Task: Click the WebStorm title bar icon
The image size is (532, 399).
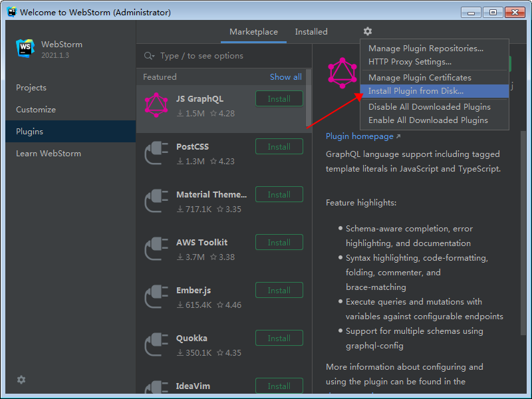Action: pyautogui.click(x=11, y=12)
